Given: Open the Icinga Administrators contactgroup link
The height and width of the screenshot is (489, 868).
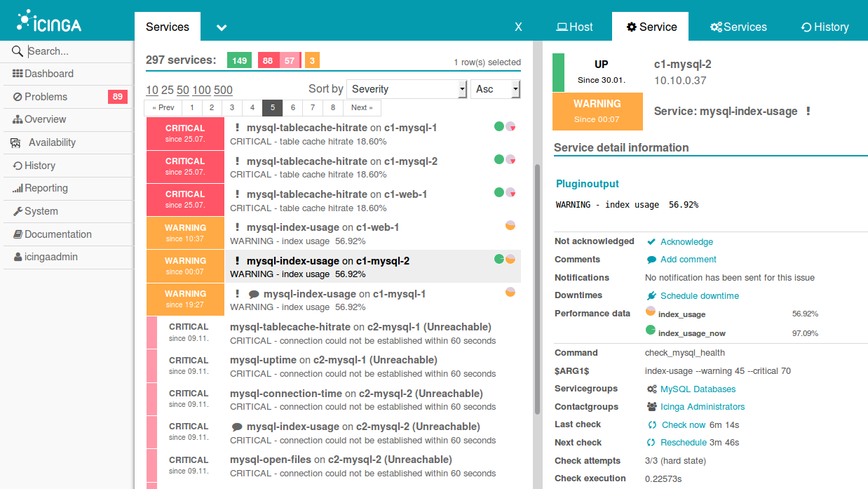Looking at the screenshot, I should pyautogui.click(x=702, y=407).
